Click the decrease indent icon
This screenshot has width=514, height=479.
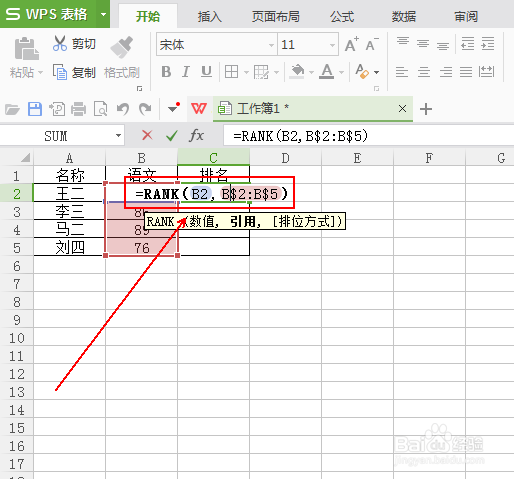468,43
